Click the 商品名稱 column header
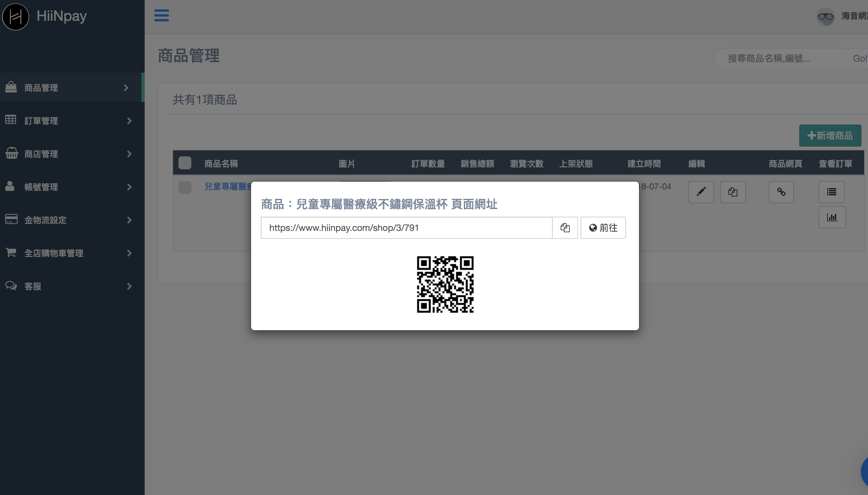Viewport: 868px width, 495px height. point(221,164)
